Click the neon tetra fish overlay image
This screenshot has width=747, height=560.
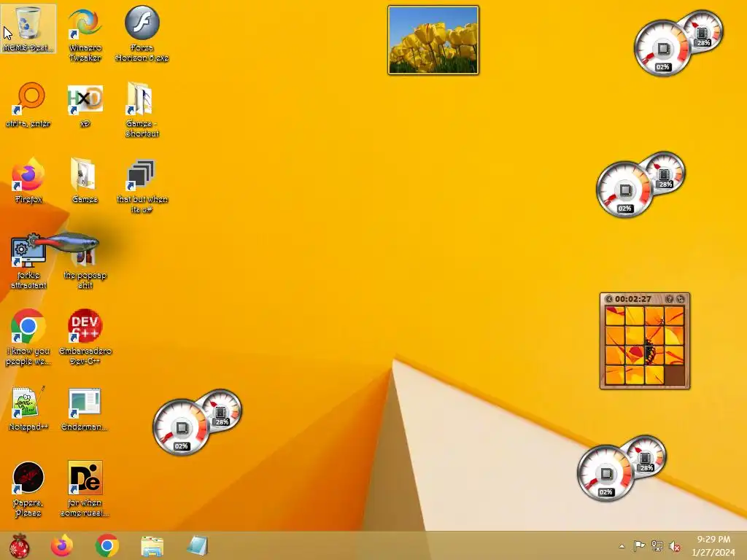[x=66, y=242]
